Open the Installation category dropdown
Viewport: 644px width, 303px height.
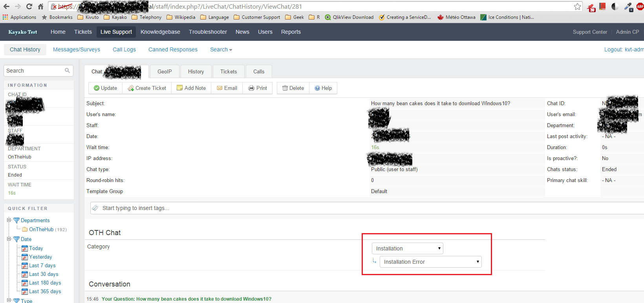[408, 248]
